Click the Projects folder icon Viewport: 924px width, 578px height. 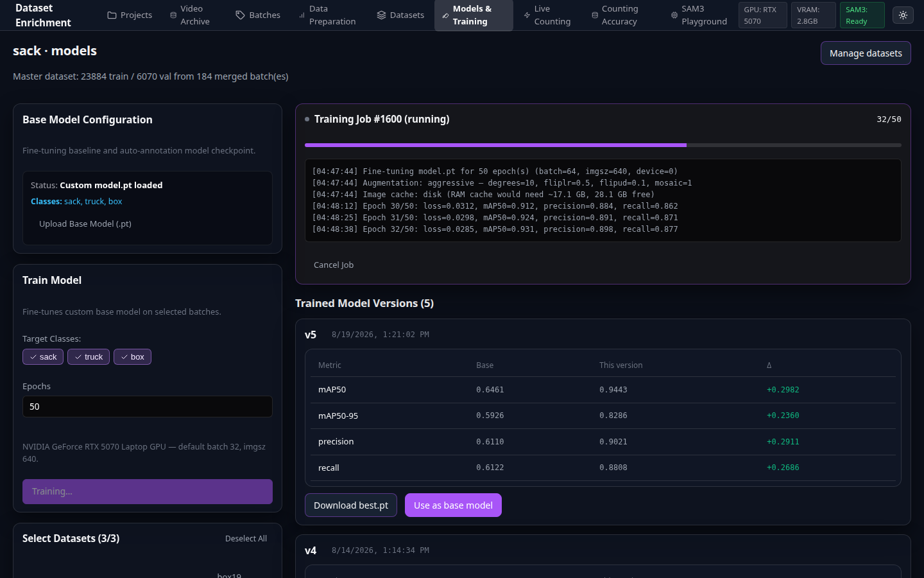(x=112, y=15)
